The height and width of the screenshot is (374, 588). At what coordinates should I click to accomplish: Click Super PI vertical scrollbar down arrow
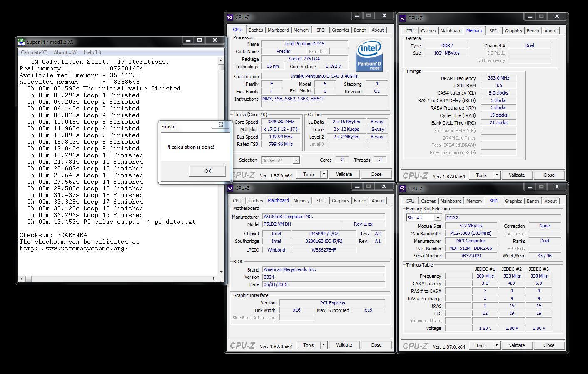[221, 272]
